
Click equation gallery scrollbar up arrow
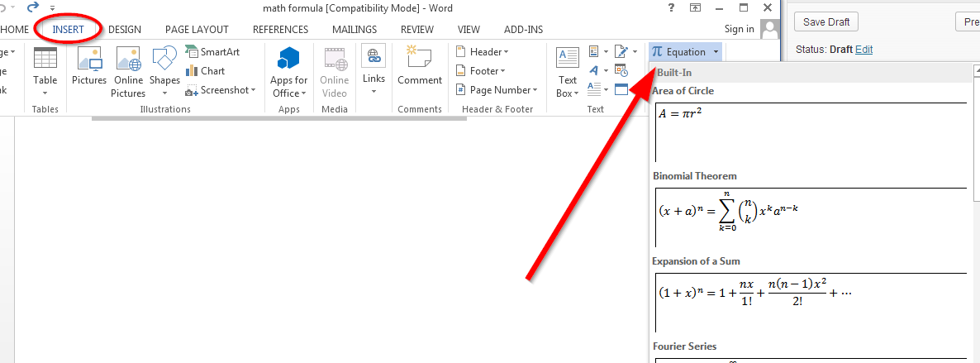tap(976, 70)
